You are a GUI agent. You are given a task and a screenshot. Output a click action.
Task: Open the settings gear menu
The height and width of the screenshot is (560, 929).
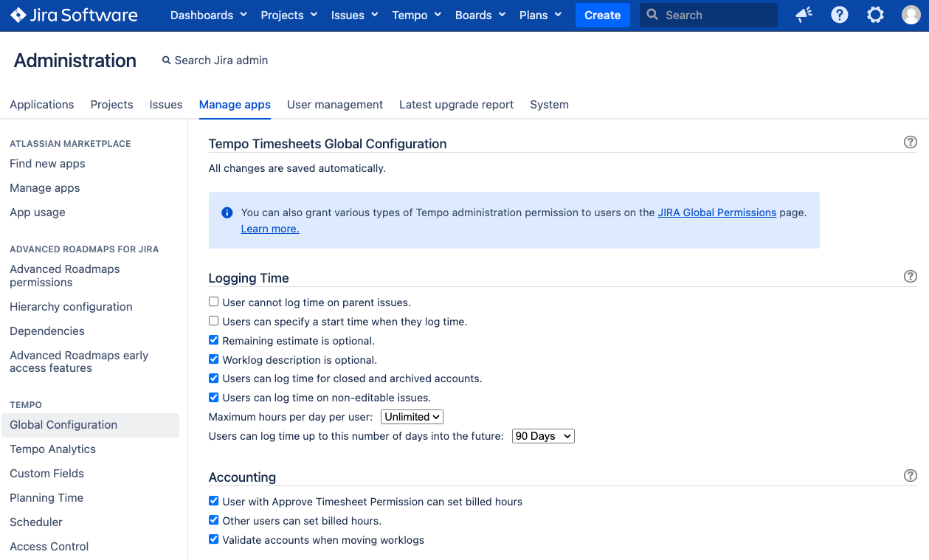pos(875,15)
